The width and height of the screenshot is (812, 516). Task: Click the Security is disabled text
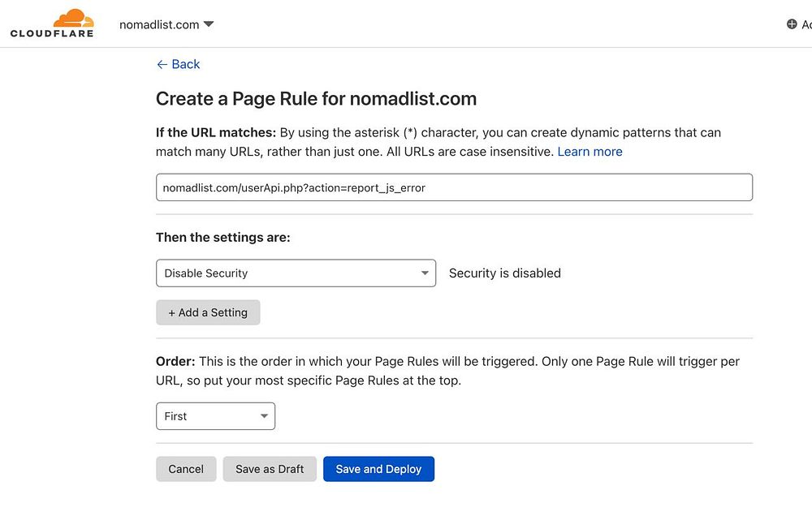pyautogui.click(x=505, y=273)
